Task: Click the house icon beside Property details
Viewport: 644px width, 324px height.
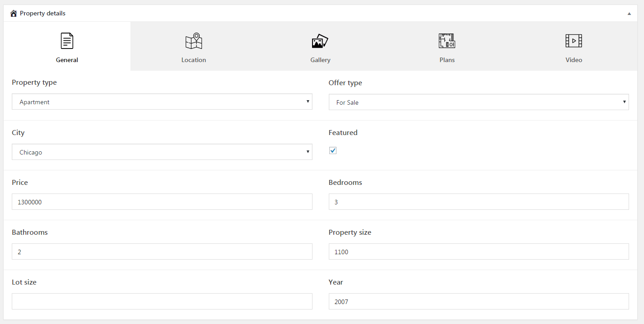Action: 14,14
